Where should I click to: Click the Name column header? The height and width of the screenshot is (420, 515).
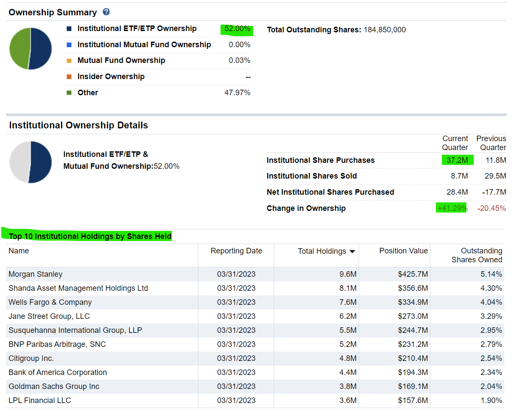coord(19,251)
